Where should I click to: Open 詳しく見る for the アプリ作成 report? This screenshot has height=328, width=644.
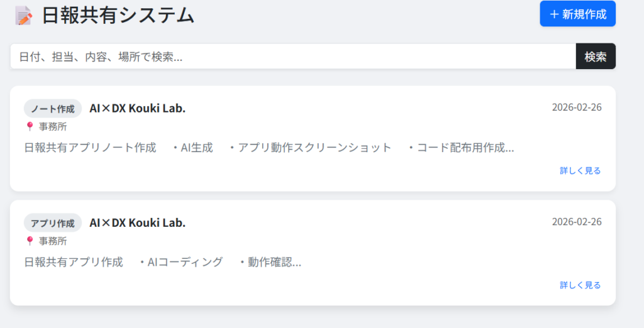tap(580, 285)
